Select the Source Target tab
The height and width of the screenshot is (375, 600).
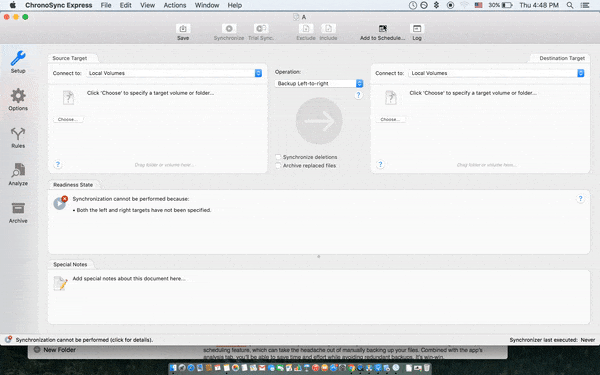pyautogui.click(x=70, y=58)
